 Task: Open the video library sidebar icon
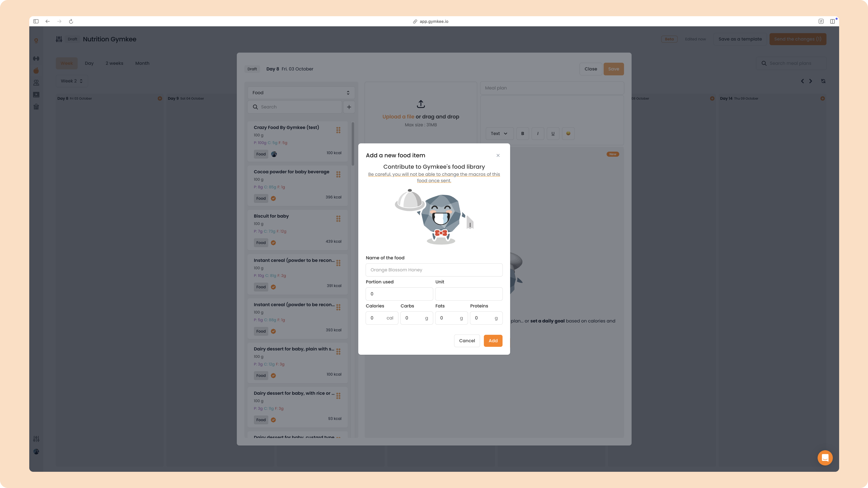36,95
